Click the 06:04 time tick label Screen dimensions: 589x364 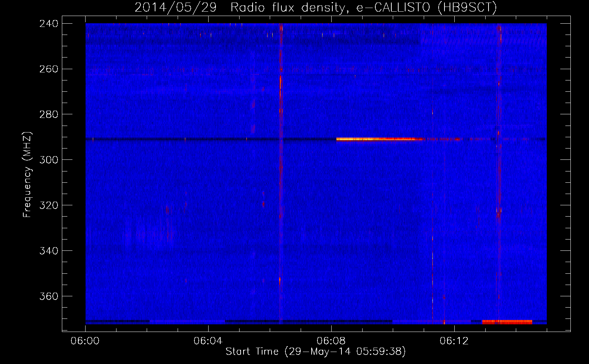tap(208, 341)
